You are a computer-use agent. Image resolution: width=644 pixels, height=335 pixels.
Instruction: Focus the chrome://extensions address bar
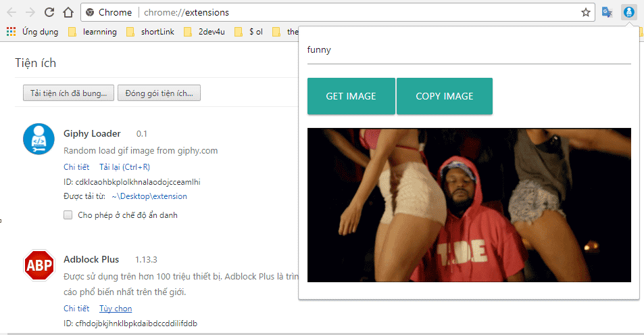point(337,12)
